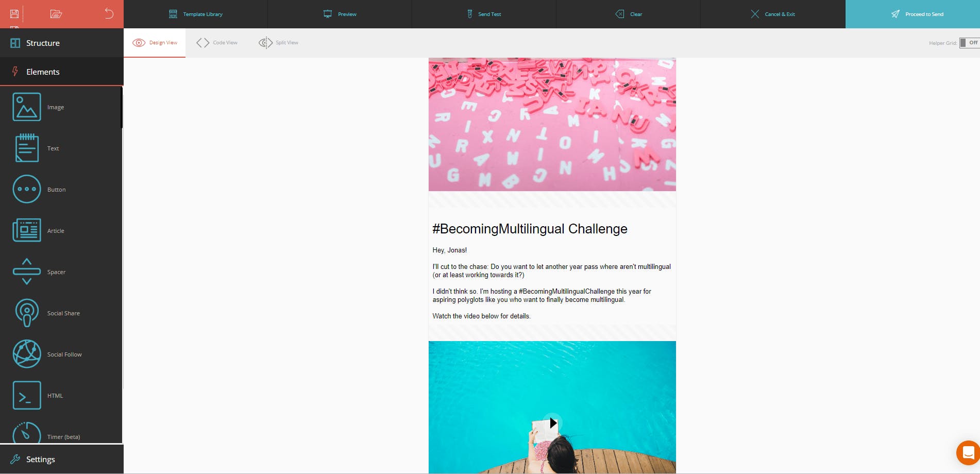The width and height of the screenshot is (980, 474).
Task: Expand the Settings panel section
Action: [x=62, y=459]
